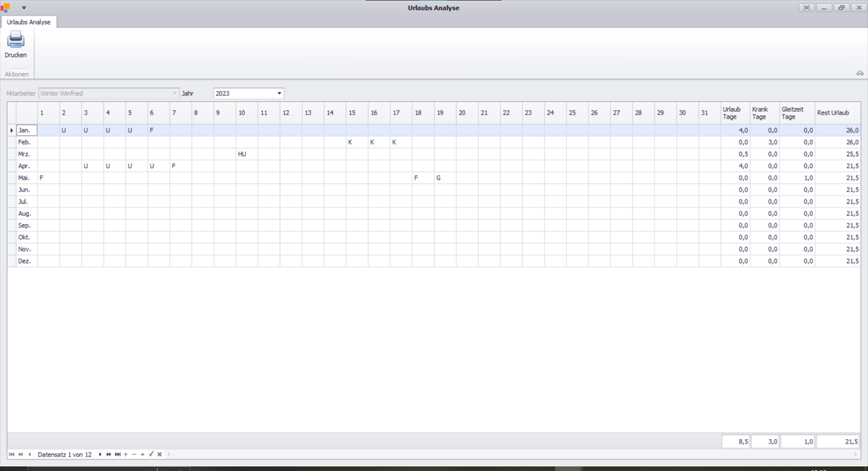Go to the next record arrow
The height and width of the screenshot is (471, 868).
click(100, 454)
